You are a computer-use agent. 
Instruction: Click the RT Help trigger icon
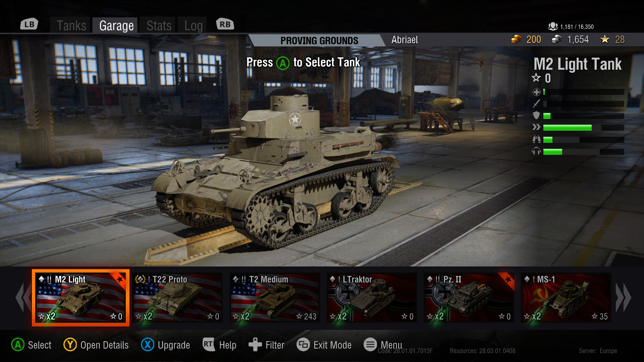[x=209, y=344]
